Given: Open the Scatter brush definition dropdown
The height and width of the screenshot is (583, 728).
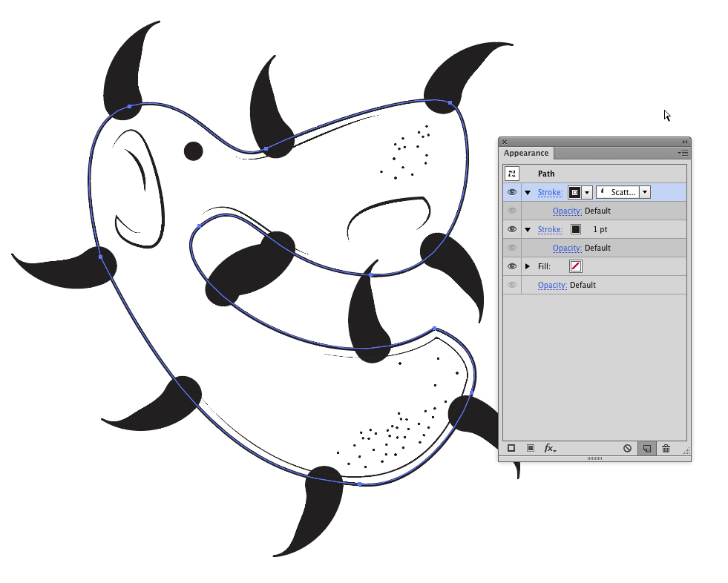Looking at the screenshot, I should click(x=645, y=192).
